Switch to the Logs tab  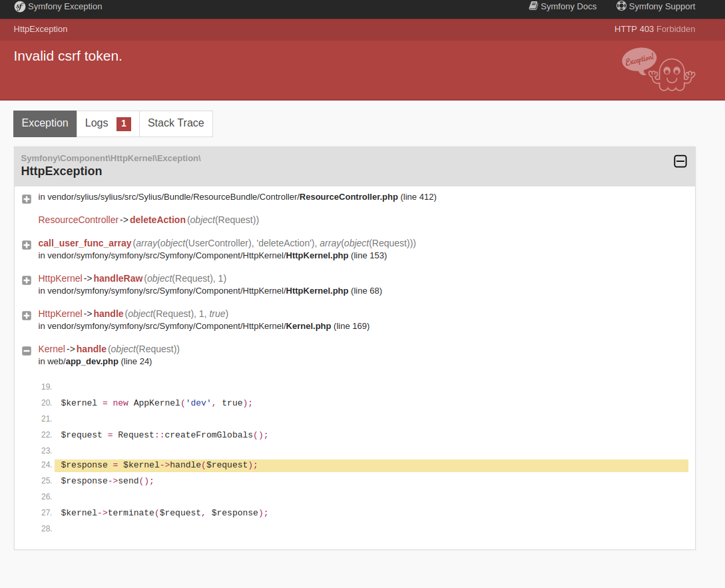(x=97, y=123)
